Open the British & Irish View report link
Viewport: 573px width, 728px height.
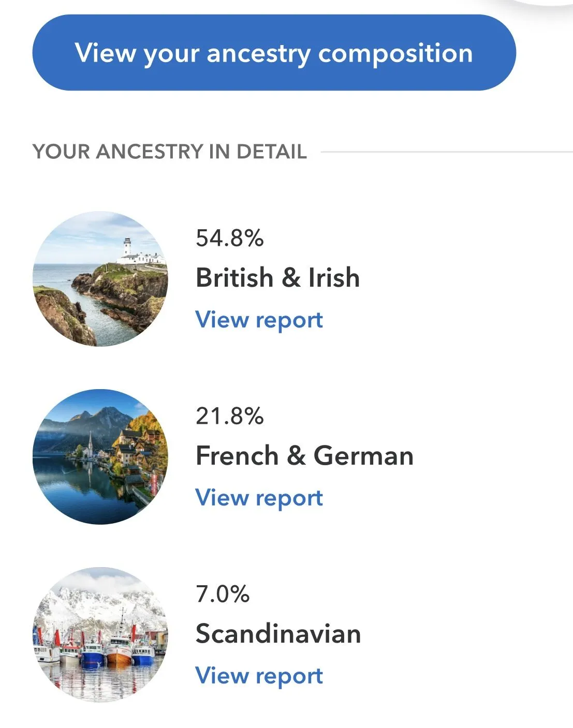pyautogui.click(x=259, y=320)
